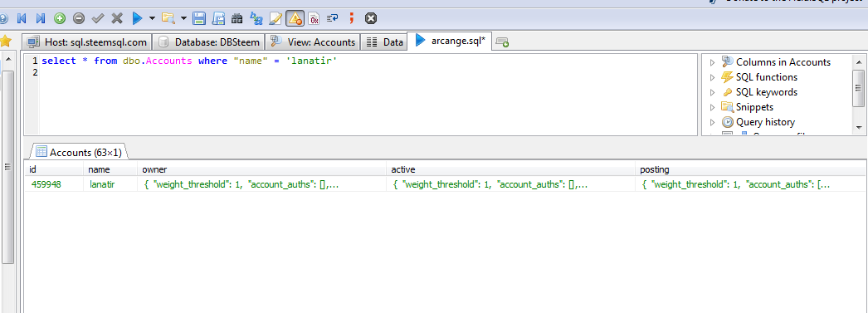The width and height of the screenshot is (868, 313).
Task: Cancel editing with the gray X icon
Action: tap(117, 18)
